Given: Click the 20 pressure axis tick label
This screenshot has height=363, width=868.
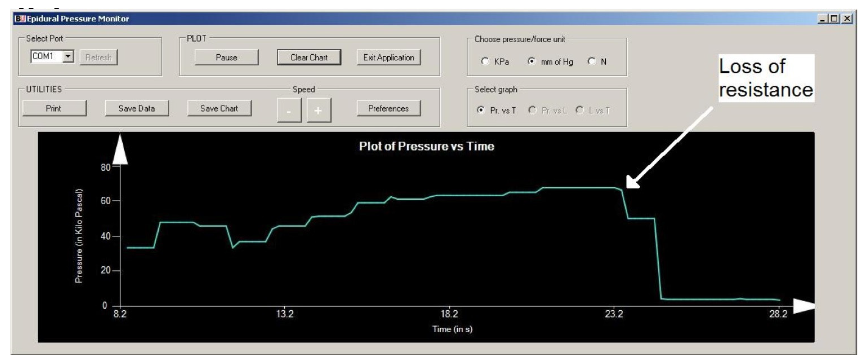Looking at the screenshot, I should 105,270.
